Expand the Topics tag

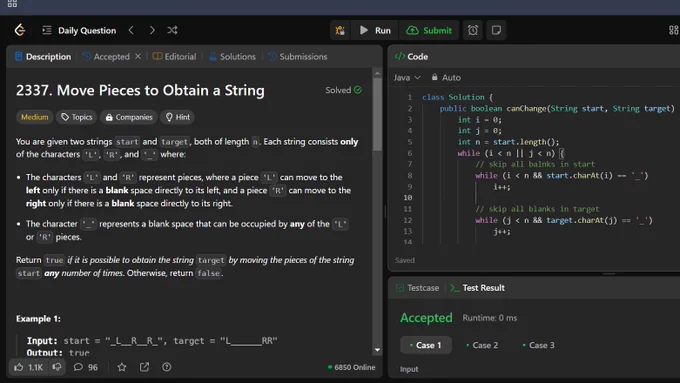[76, 117]
